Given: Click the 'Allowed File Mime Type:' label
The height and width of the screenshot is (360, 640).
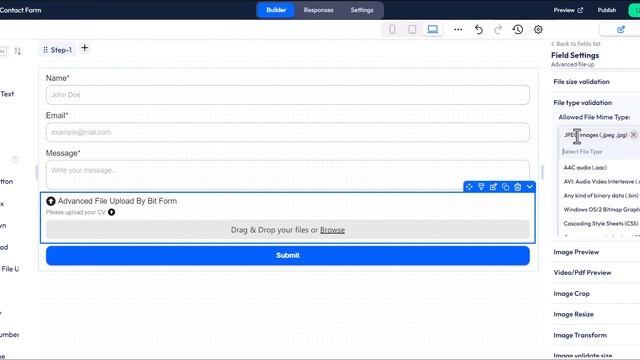Looking at the screenshot, I should point(594,117).
